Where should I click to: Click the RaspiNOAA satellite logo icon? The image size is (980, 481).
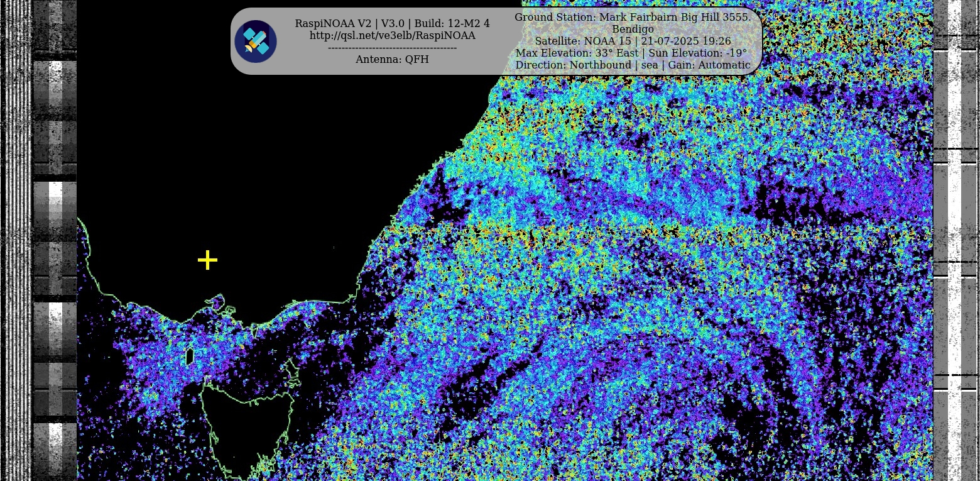point(256,41)
